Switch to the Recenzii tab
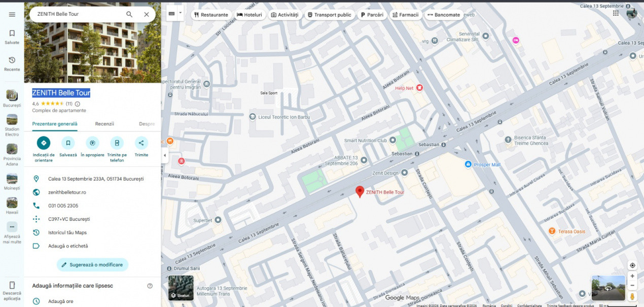 coord(104,124)
